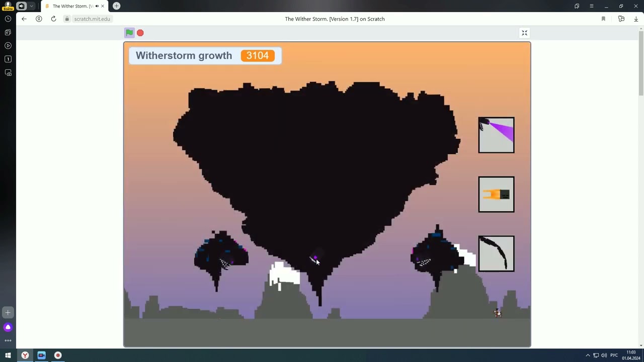Image resolution: width=644 pixels, height=362 pixels.
Task: Click the small player character on the ground
Action: (x=498, y=313)
